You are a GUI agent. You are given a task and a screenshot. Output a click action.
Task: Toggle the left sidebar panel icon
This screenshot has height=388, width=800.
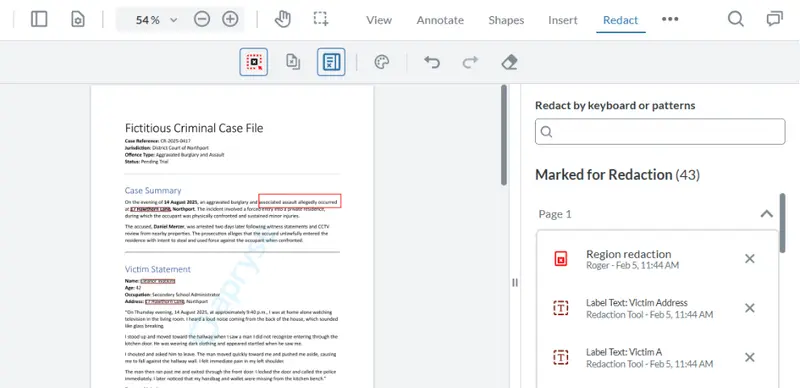[39, 19]
